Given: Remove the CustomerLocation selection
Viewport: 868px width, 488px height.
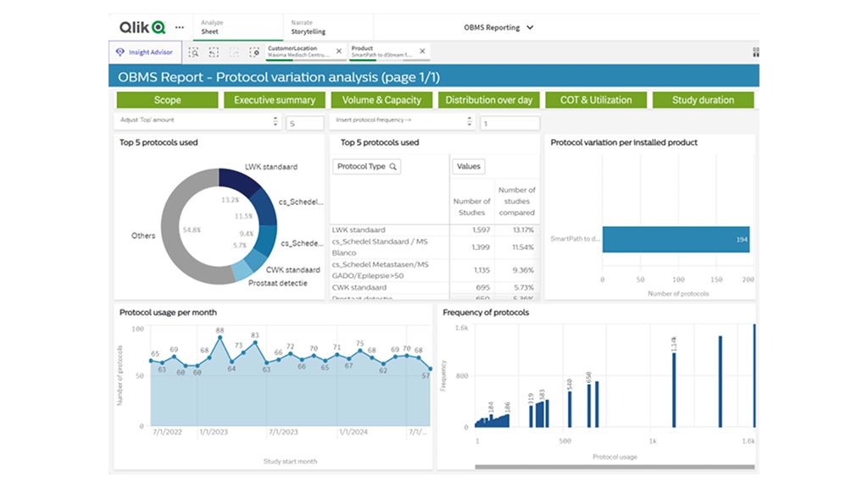Looking at the screenshot, I should (339, 52).
